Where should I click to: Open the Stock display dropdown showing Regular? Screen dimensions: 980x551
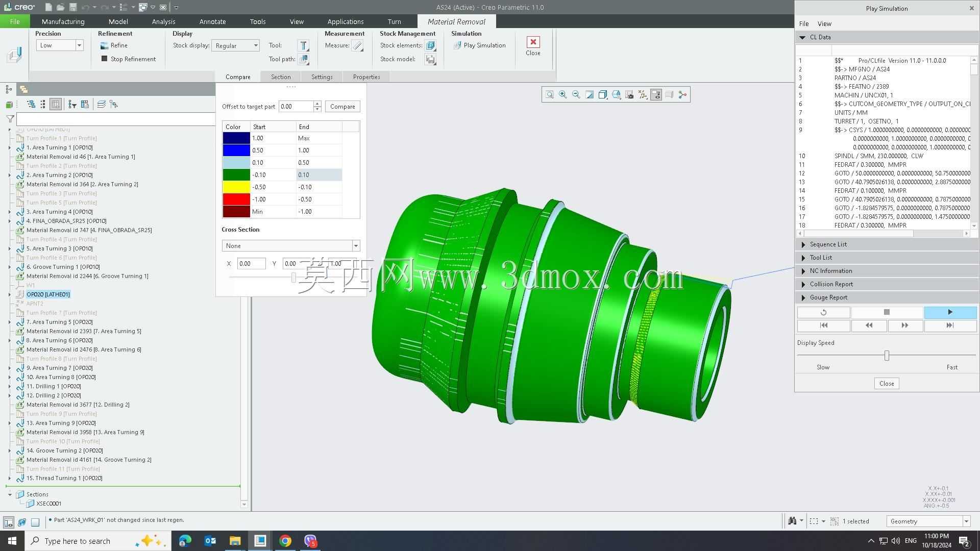236,45
